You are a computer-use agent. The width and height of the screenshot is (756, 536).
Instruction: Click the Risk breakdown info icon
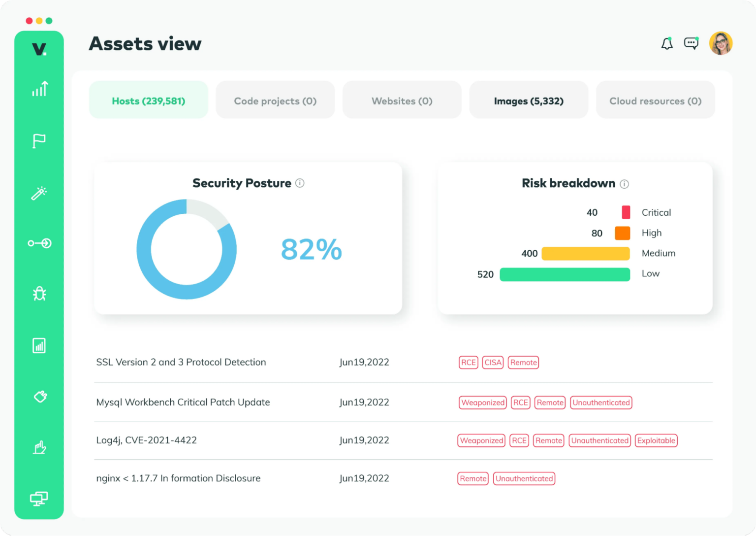[x=625, y=184]
